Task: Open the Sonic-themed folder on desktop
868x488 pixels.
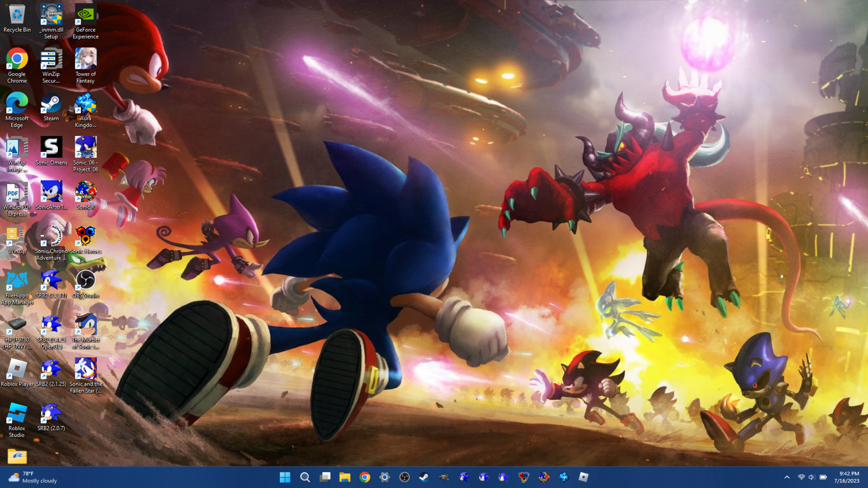Action: 17,456
